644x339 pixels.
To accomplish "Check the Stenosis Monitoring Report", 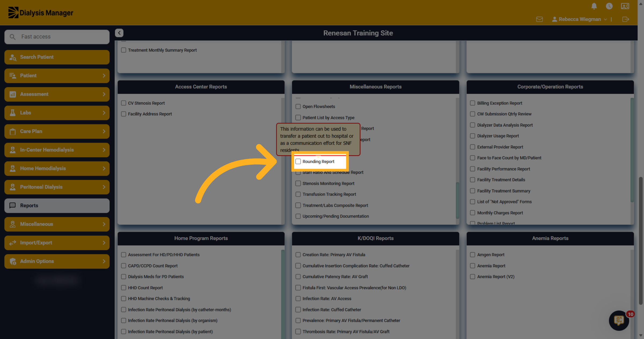I will point(298,183).
